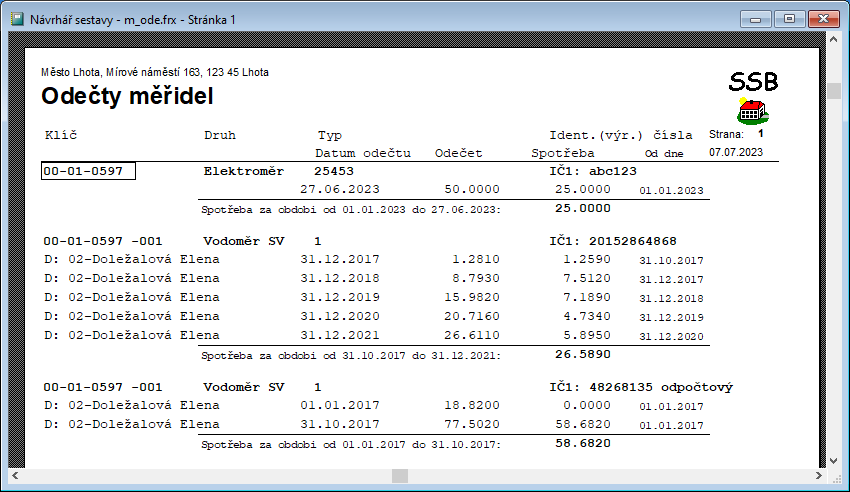Minimize the Návrhář sestavy window
The image size is (850, 492).
(756, 18)
